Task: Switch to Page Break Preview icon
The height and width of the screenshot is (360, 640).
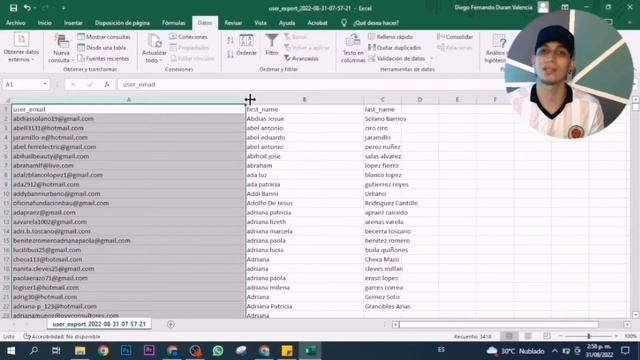Action: (x=547, y=336)
